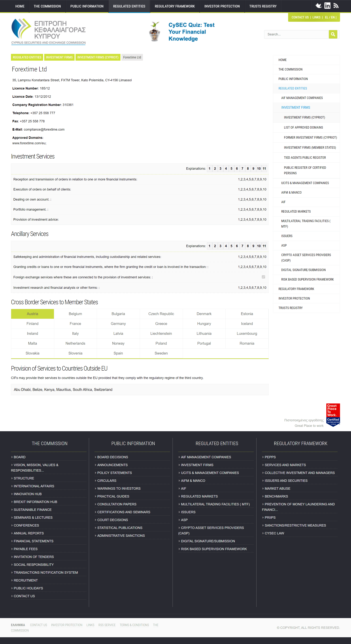Viewport: 351px width, 644px height.
Task: Open INVESTOR PROTECTION top menu item
Action: 222,6
